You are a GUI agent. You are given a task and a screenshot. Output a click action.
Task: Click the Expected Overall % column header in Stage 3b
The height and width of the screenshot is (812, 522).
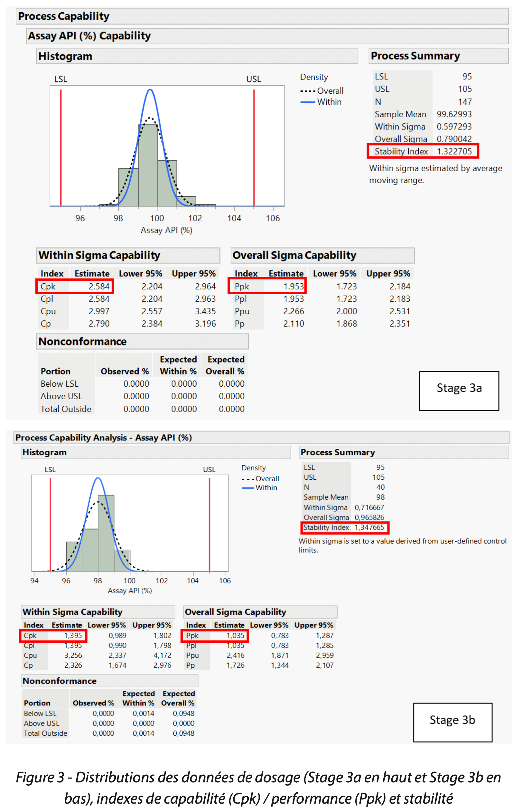pyautogui.click(x=178, y=698)
